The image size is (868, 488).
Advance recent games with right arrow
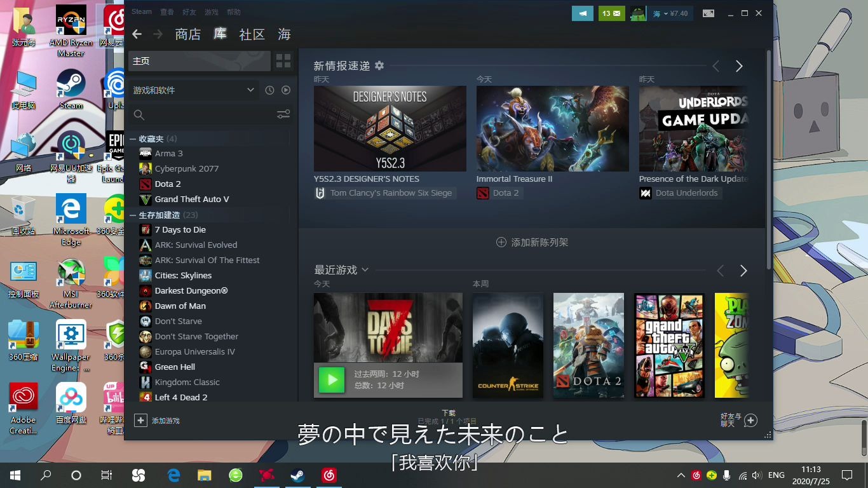tap(743, 271)
